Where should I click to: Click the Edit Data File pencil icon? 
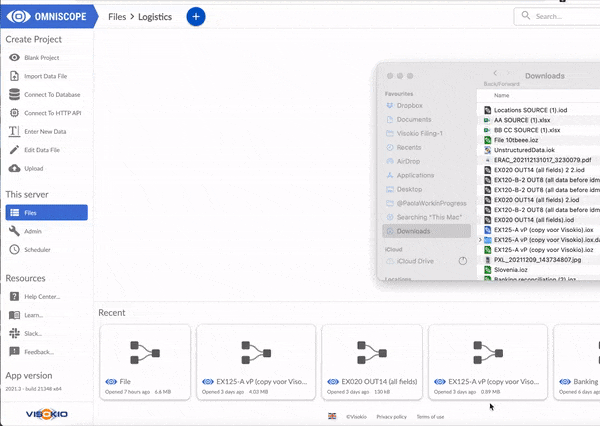click(15, 150)
